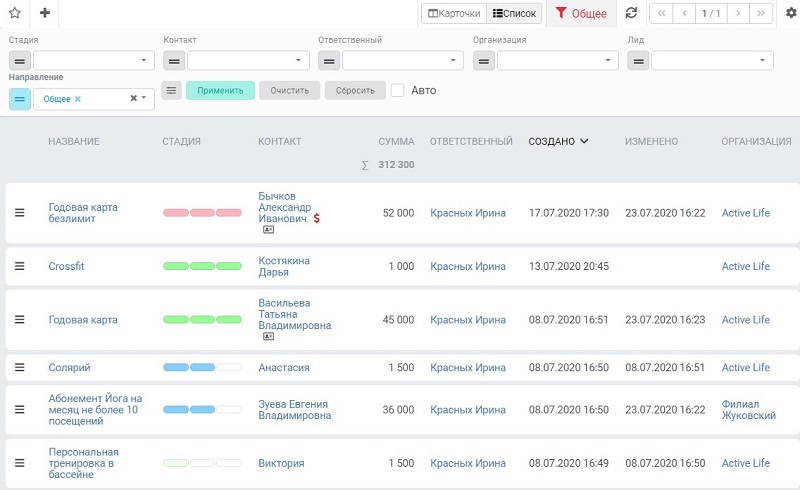Open row menu for the Годовая карта deal

click(x=19, y=320)
